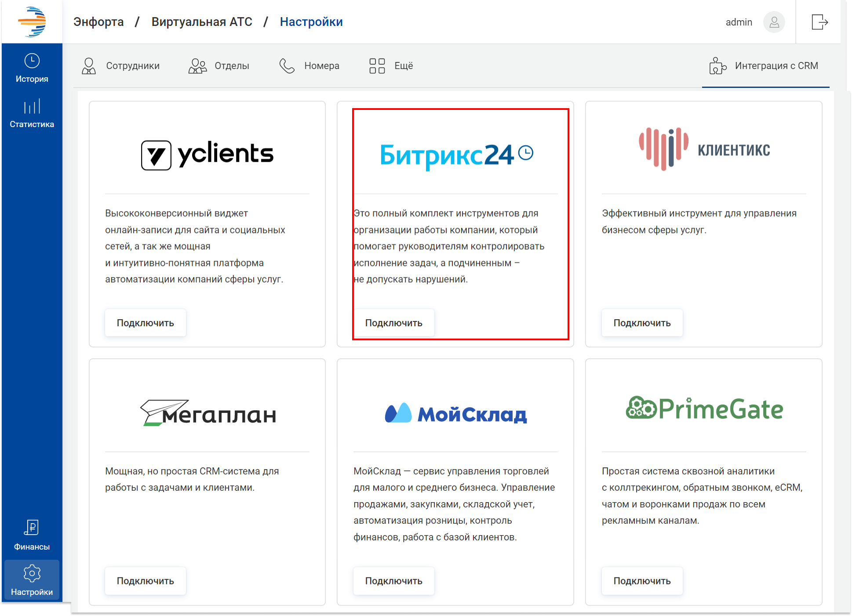Connect Битрикс24 with Подключить button

394,323
